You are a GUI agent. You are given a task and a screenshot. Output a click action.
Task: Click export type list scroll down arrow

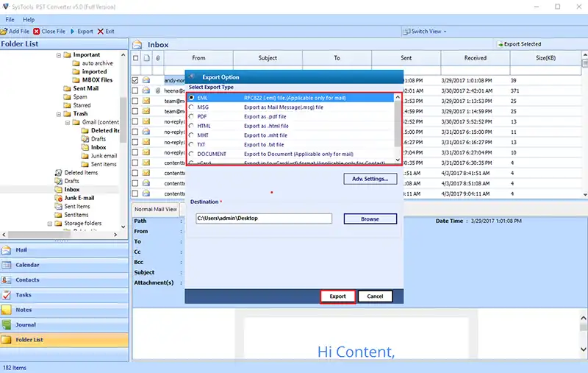coord(398,160)
